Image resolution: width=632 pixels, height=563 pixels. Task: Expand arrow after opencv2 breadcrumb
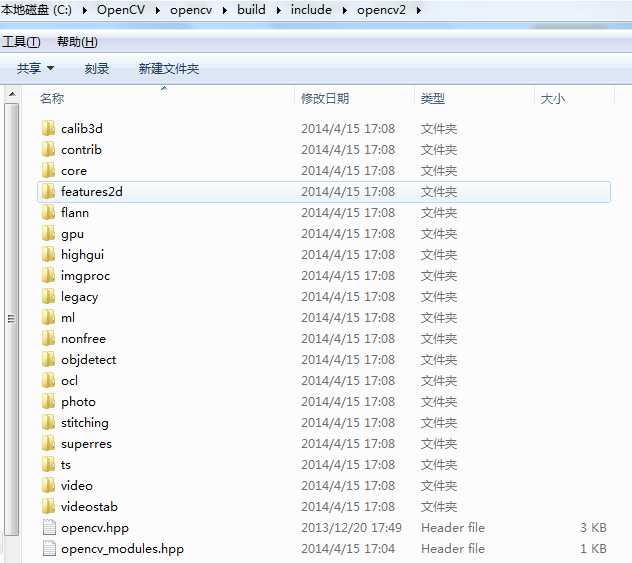[419, 10]
